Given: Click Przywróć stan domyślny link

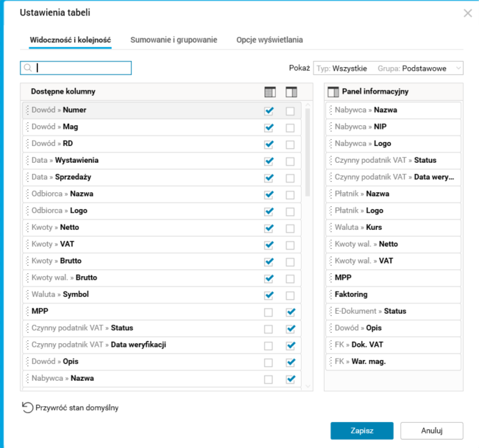Looking at the screenshot, I should click(x=77, y=407).
